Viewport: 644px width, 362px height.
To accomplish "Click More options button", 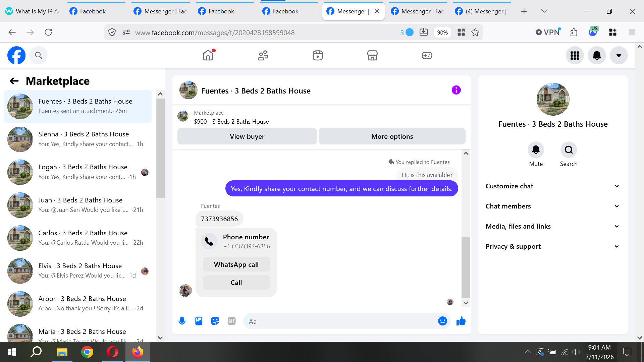I will coord(392,136).
